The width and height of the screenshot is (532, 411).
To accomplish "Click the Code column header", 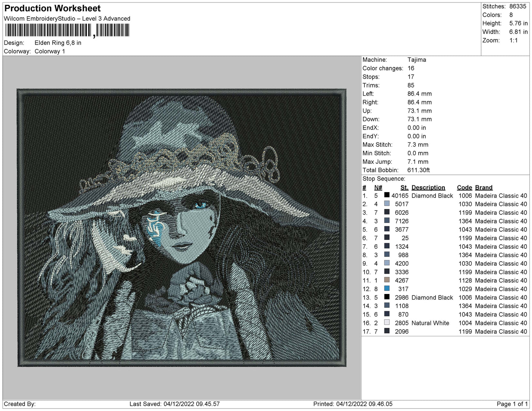I will (x=464, y=187).
